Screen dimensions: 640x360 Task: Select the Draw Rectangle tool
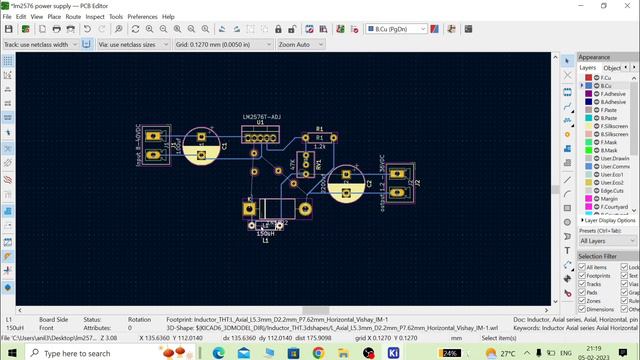pyautogui.click(x=567, y=208)
